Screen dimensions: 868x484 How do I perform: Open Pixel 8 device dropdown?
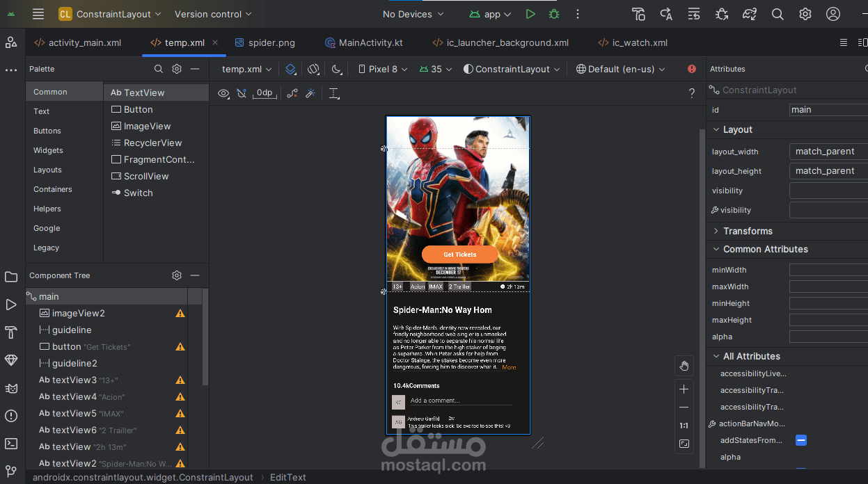click(x=384, y=69)
